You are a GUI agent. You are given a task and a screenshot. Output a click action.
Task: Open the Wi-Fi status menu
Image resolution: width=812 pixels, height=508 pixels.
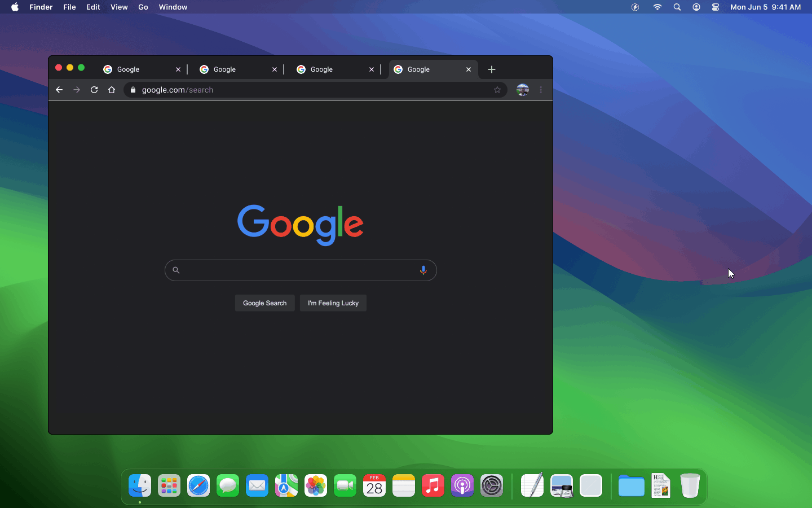pos(657,7)
